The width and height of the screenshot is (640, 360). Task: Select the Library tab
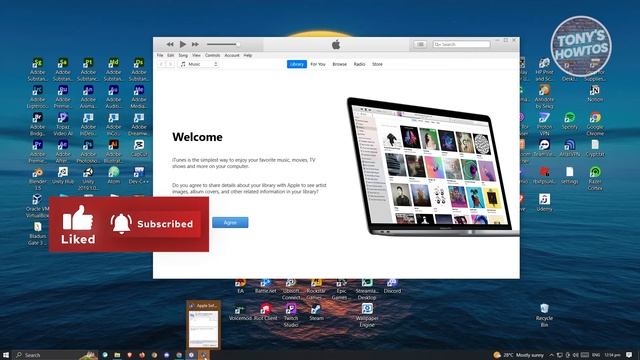[297, 64]
